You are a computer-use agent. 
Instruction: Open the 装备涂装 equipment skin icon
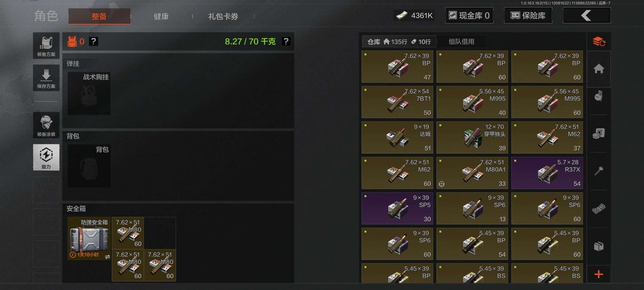tap(46, 125)
